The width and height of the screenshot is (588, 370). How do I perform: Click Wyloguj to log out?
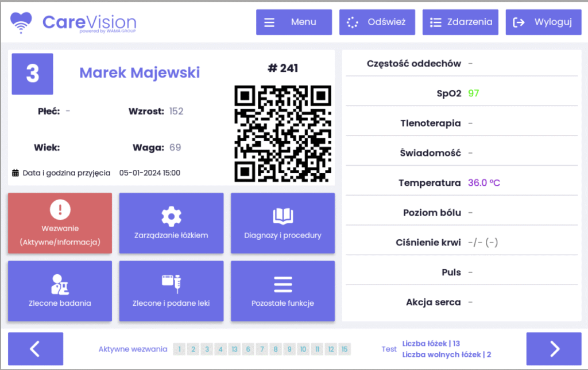pos(543,22)
